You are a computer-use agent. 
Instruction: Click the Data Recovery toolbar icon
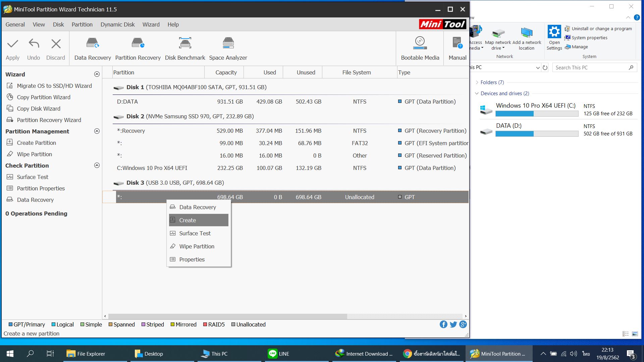[x=93, y=44]
